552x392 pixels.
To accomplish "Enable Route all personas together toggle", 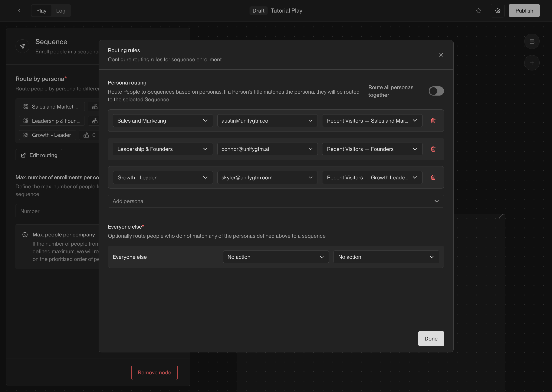I will [436, 91].
